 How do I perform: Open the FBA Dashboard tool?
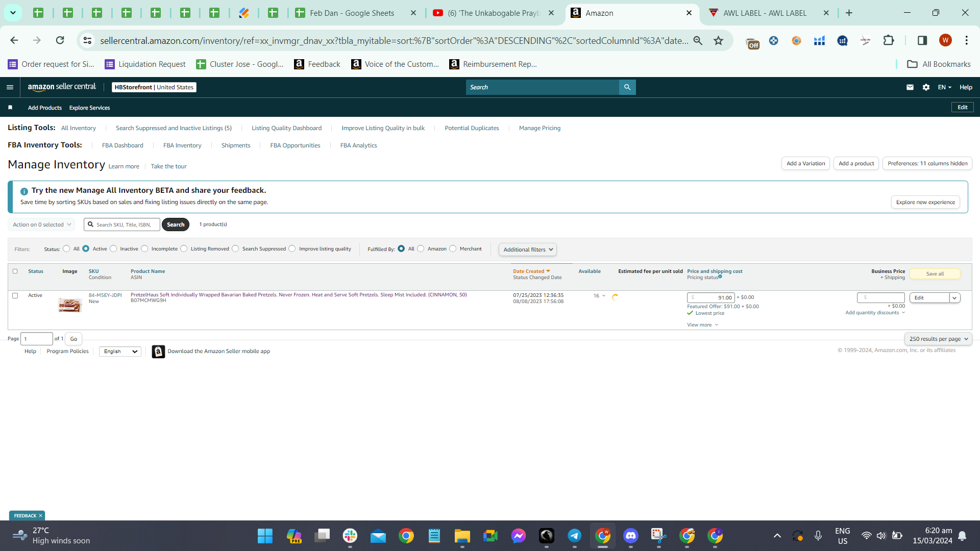tap(122, 145)
